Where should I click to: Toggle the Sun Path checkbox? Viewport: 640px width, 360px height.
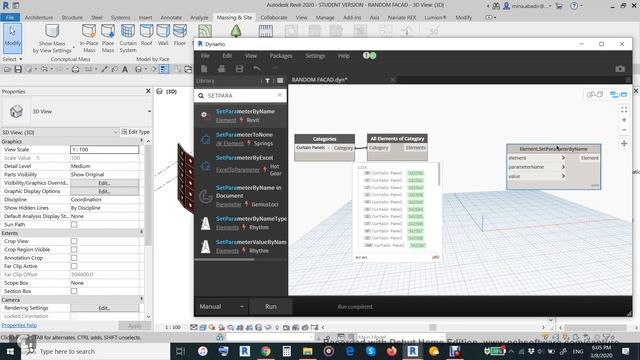pyautogui.click(x=74, y=224)
